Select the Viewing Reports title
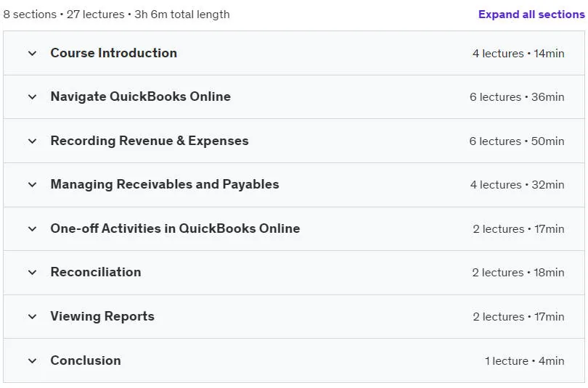 point(102,316)
